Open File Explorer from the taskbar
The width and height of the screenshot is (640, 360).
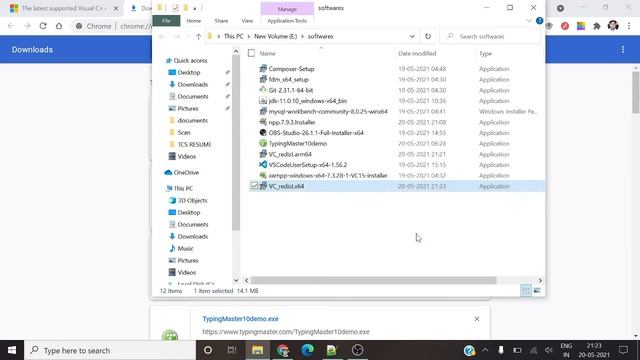pyautogui.click(x=257, y=350)
